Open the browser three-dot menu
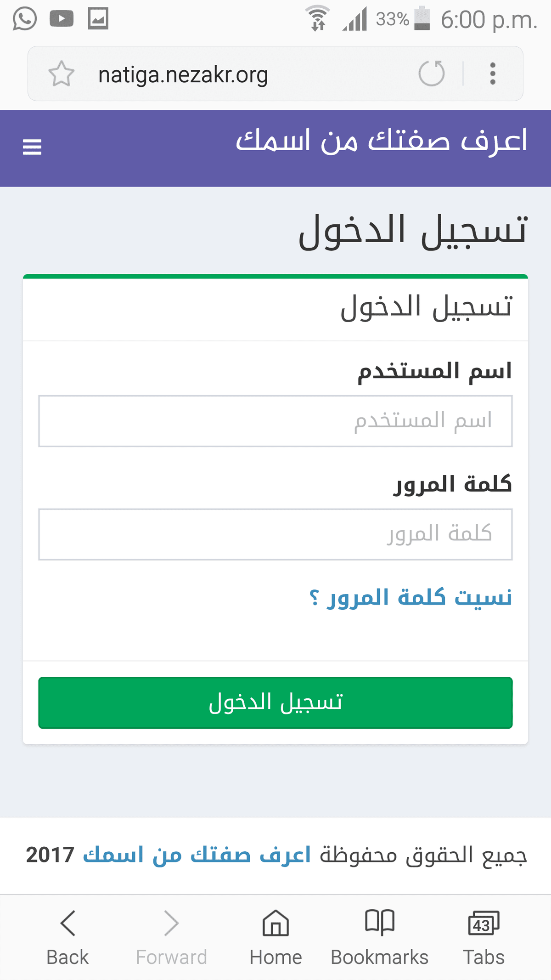Screen dimensions: 551x980 [493, 74]
